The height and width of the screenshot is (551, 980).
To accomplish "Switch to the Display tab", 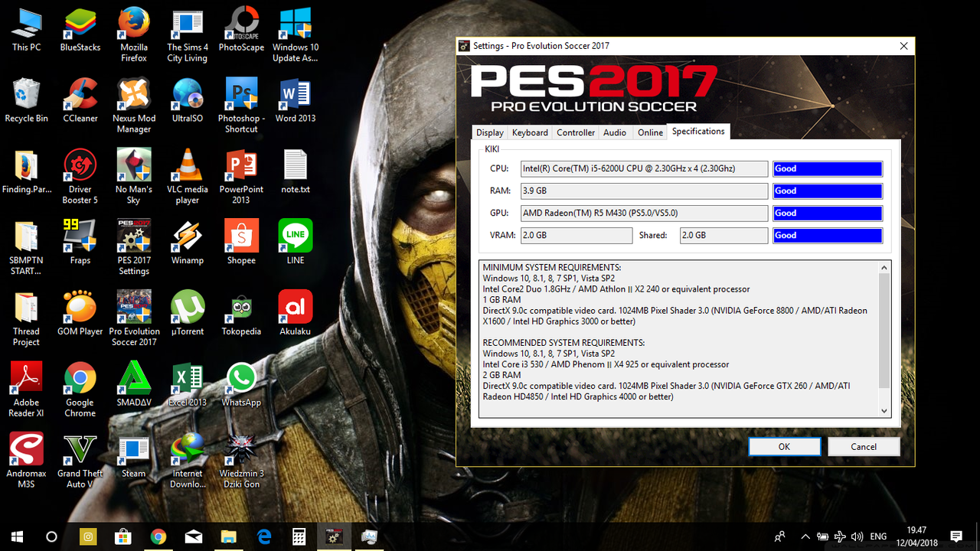I will click(x=490, y=132).
